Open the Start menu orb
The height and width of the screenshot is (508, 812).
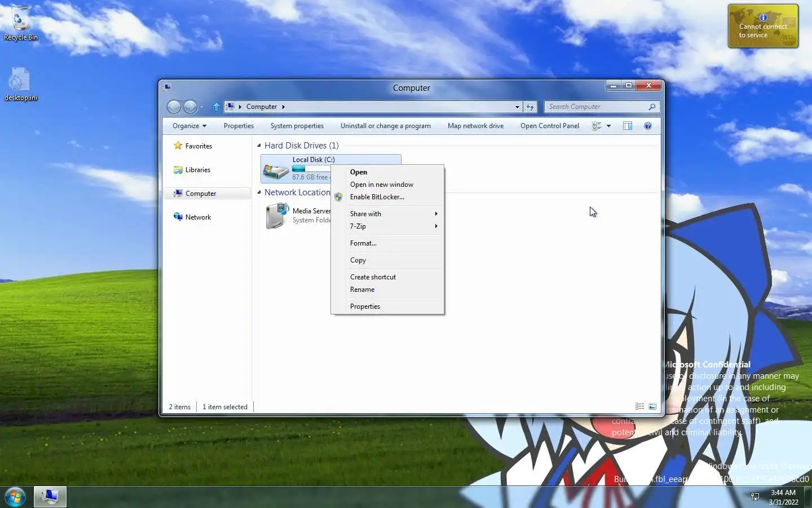15,497
